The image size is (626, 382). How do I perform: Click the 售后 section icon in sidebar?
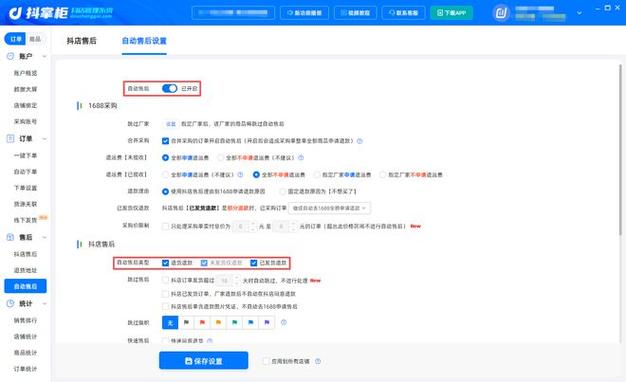coord(10,237)
